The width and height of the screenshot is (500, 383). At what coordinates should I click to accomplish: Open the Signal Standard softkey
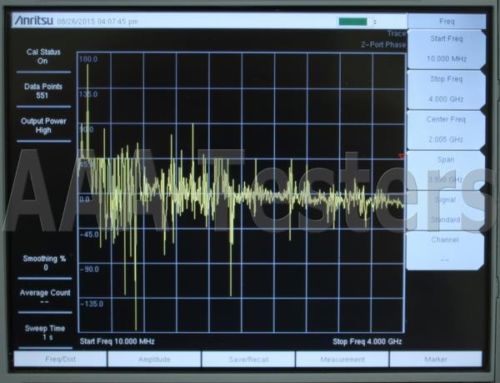[446, 210]
